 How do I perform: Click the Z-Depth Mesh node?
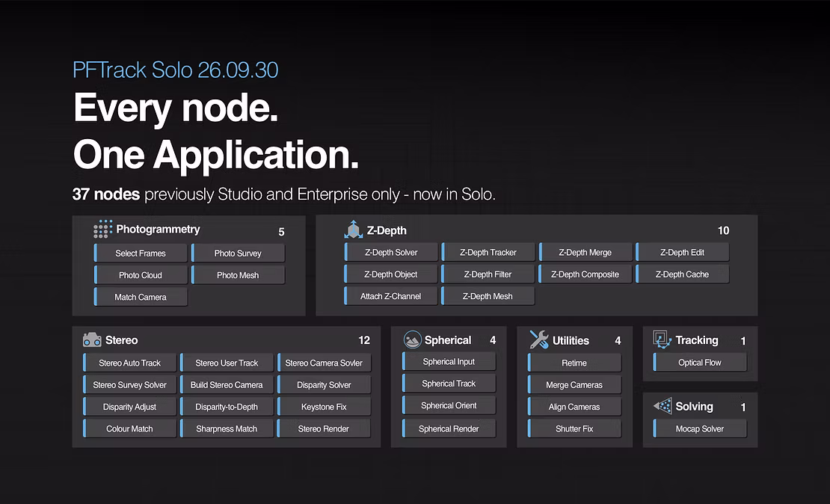(x=488, y=296)
